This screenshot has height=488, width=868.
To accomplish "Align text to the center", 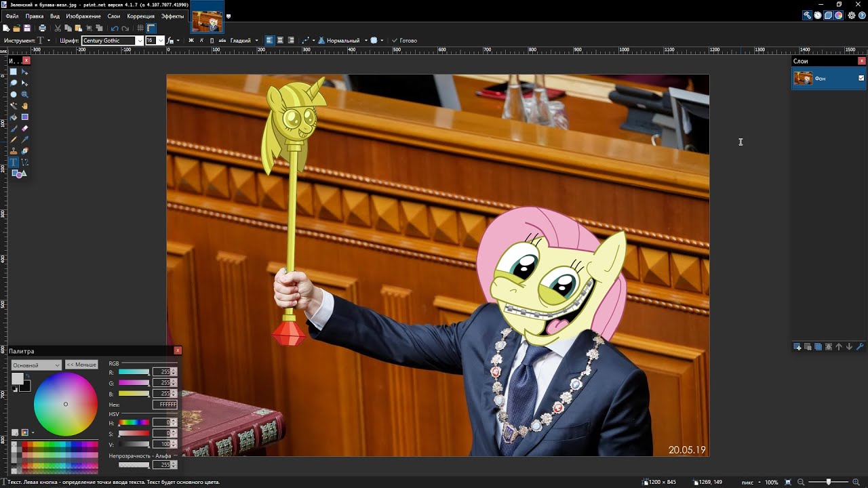I will tap(280, 41).
